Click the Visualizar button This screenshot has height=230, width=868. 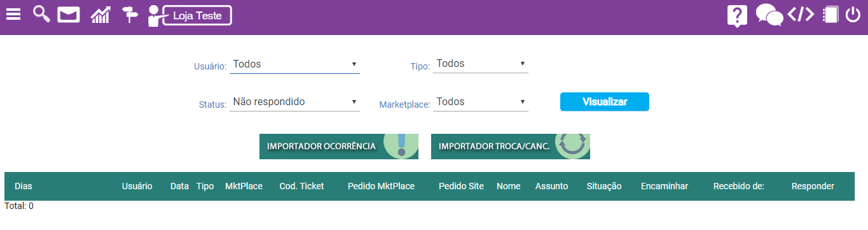point(605,102)
